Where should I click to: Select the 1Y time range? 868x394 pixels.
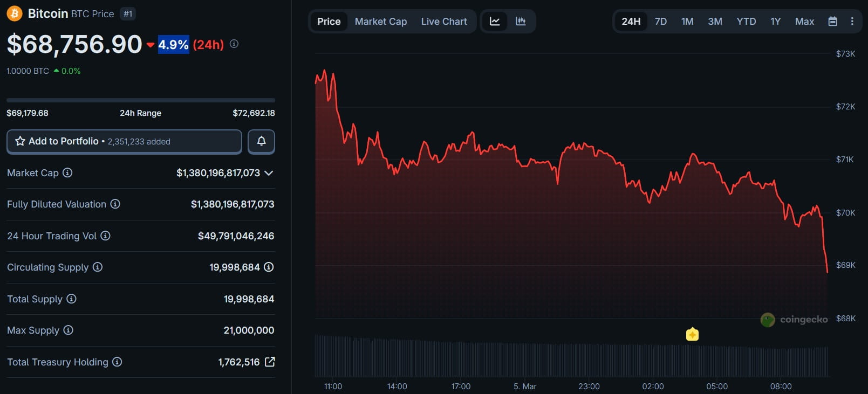(775, 22)
